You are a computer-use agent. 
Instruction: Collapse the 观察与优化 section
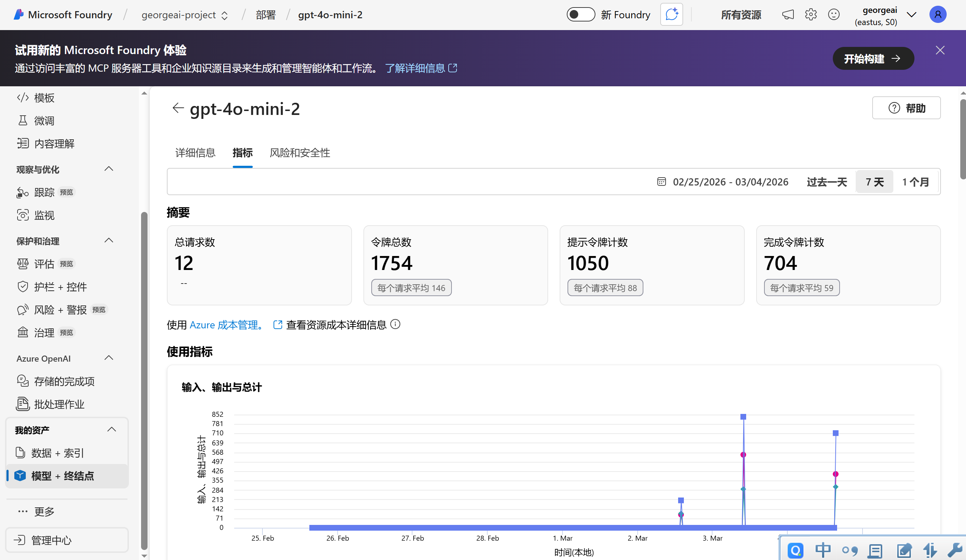pyautogui.click(x=109, y=169)
